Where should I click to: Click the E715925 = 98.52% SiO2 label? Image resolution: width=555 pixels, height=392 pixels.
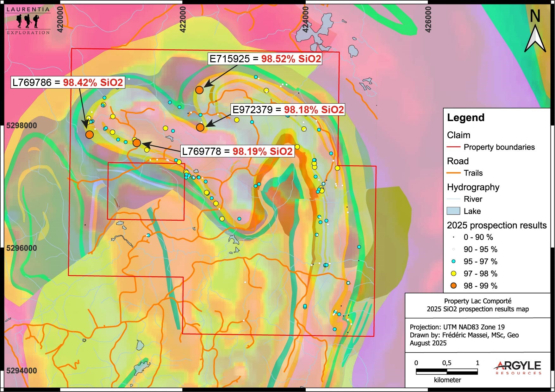[x=265, y=59]
